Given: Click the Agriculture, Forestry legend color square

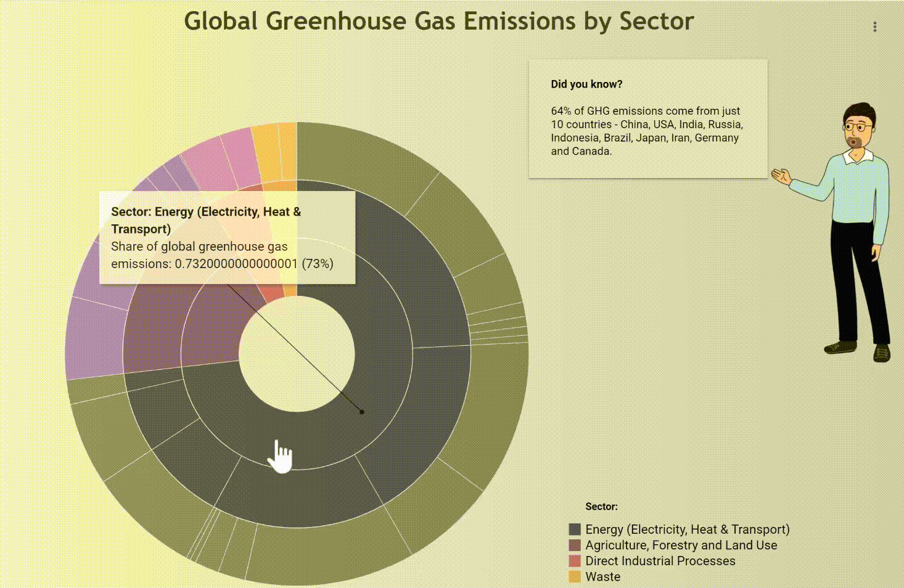Looking at the screenshot, I should tap(575, 545).
